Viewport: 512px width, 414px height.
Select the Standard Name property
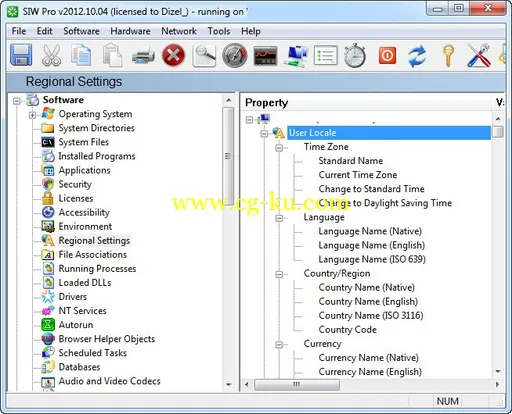pos(351,161)
